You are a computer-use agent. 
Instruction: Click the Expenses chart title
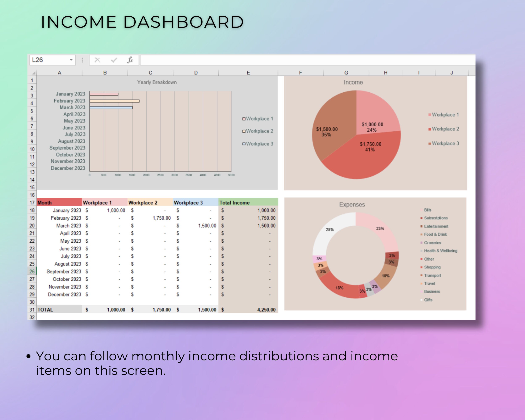352,205
